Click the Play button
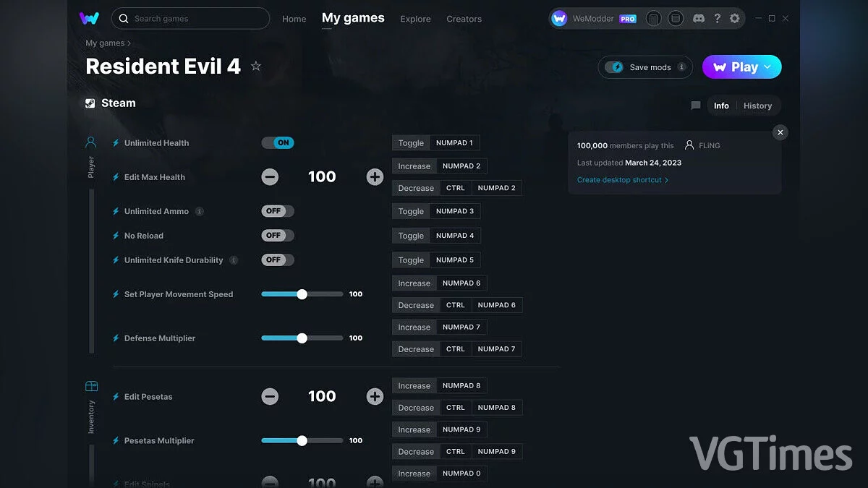 [x=742, y=67]
